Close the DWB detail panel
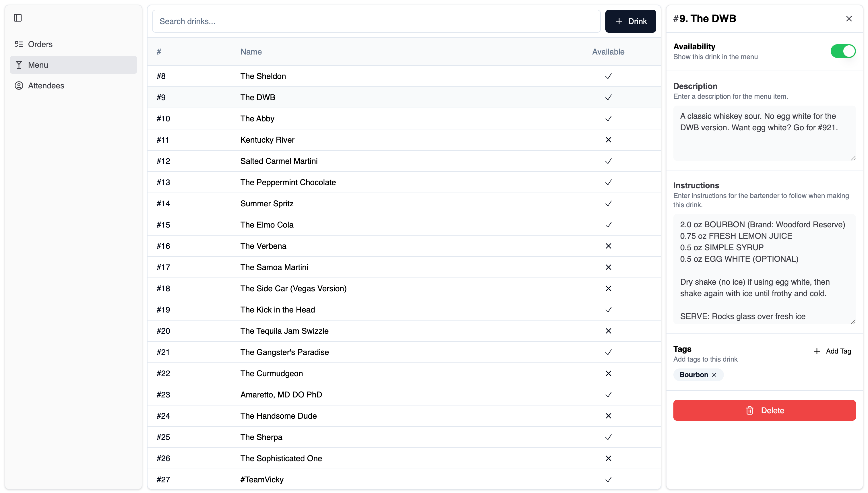The width and height of the screenshot is (868, 493). coord(849,19)
